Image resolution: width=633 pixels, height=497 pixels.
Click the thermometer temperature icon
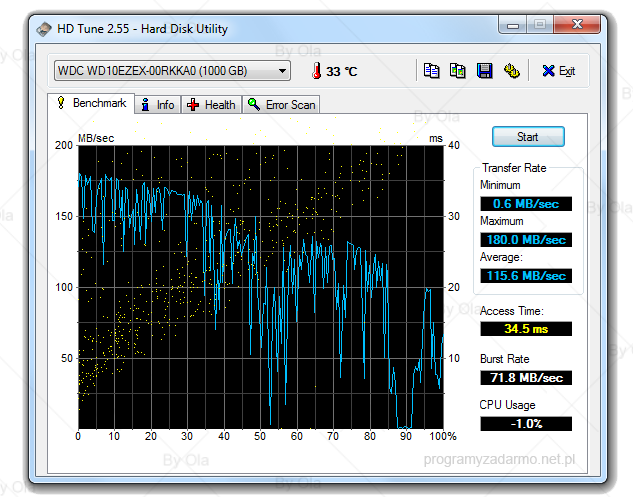tap(317, 71)
